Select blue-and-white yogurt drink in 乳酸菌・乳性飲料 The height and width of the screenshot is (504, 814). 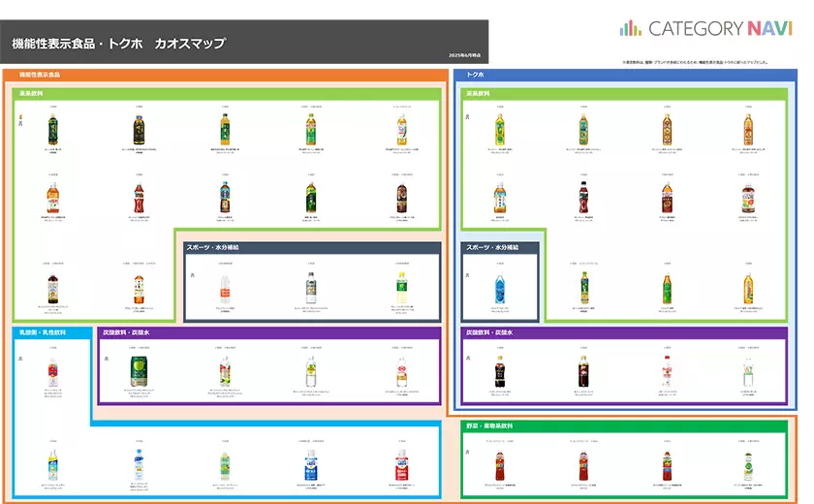point(310,466)
